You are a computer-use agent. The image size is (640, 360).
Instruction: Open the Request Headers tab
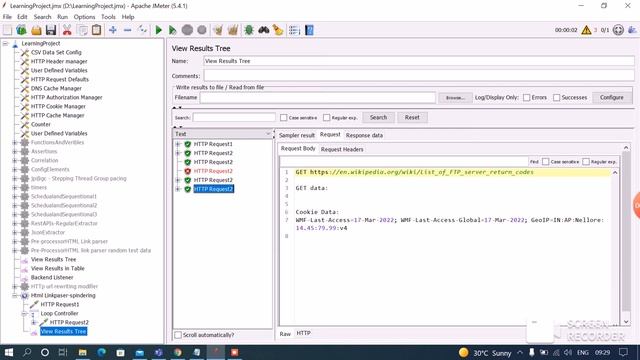tap(342, 149)
